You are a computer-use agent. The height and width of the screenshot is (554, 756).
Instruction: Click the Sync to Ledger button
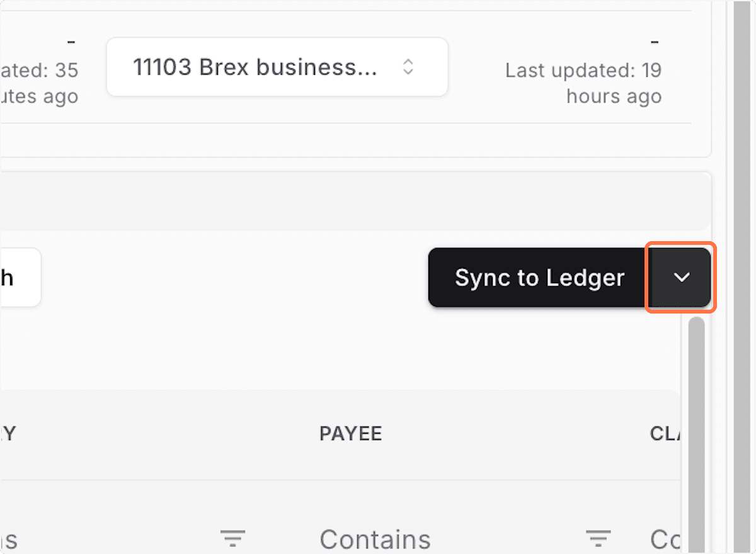539,278
